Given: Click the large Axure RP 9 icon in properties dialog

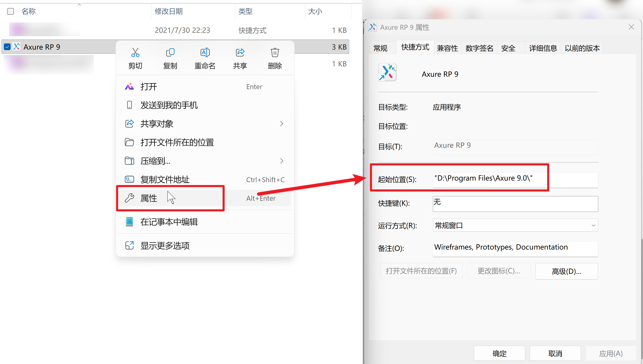Looking at the screenshot, I should pos(387,72).
